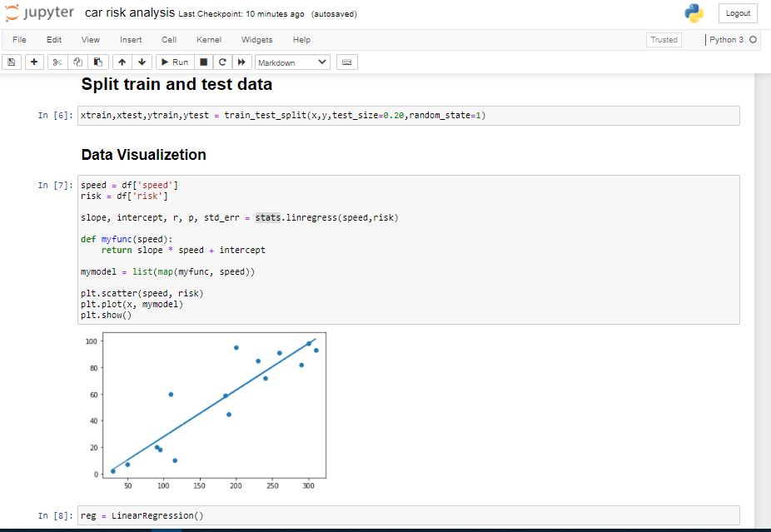Select the Split train and test data heading
The height and width of the screenshot is (532, 771).
[177, 84]
